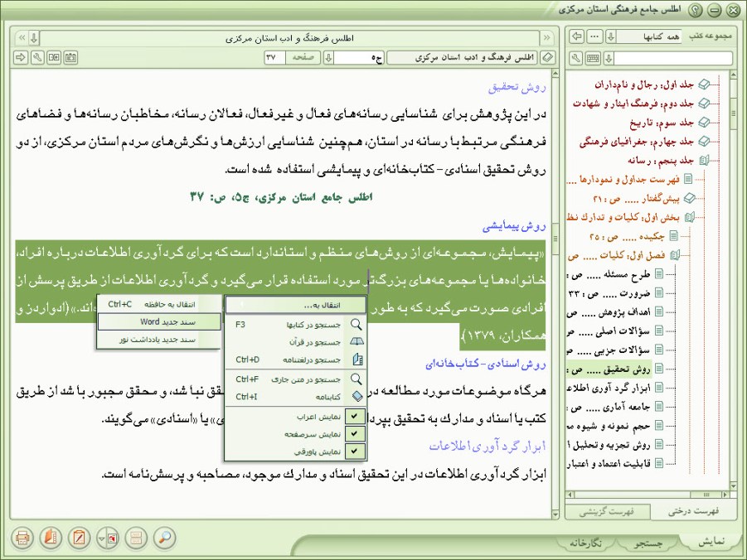Click the magnifier icon for جستجو در کتابها
Screen dimensions: 747x560
(x=357, y=325)
